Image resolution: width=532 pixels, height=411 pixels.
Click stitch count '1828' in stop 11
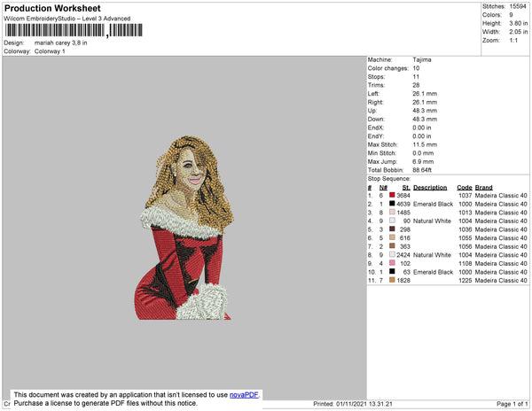(x=403, y=280)
